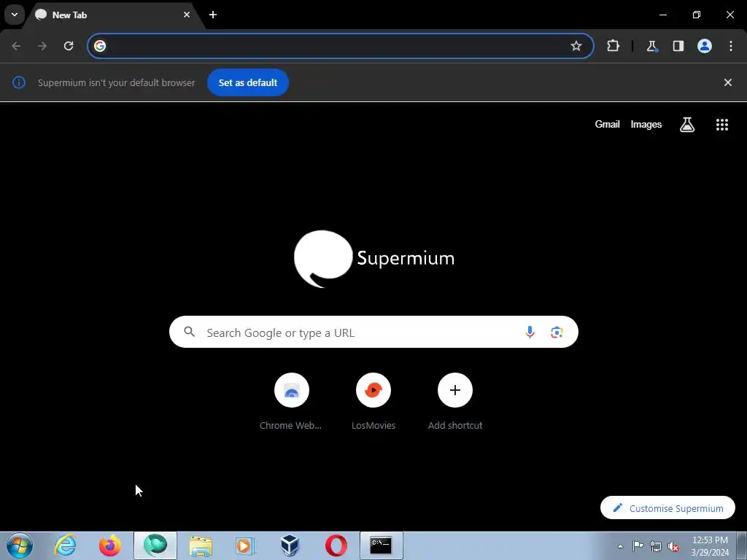Search by image with Lens icon
747x560 pixels.
(x=557, y=332)
